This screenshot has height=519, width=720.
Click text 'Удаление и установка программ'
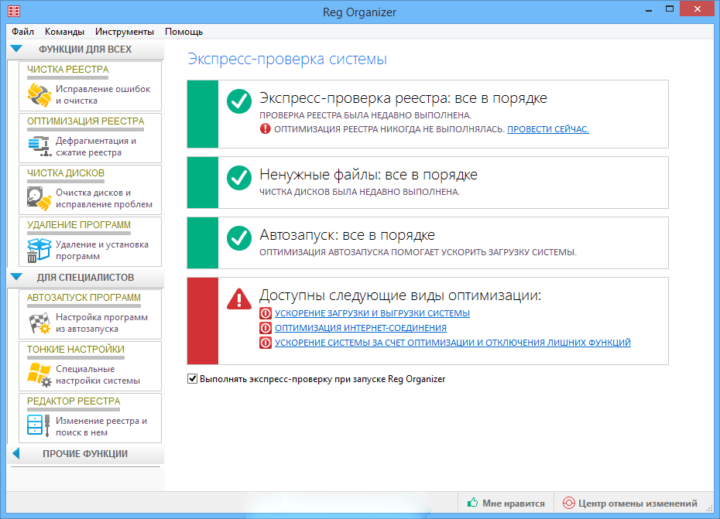coord(102,250)
